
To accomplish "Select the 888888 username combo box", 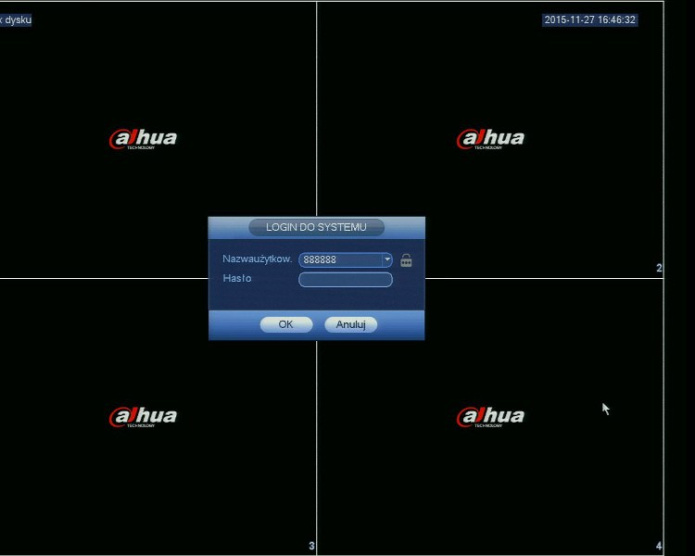I will 340,260.
